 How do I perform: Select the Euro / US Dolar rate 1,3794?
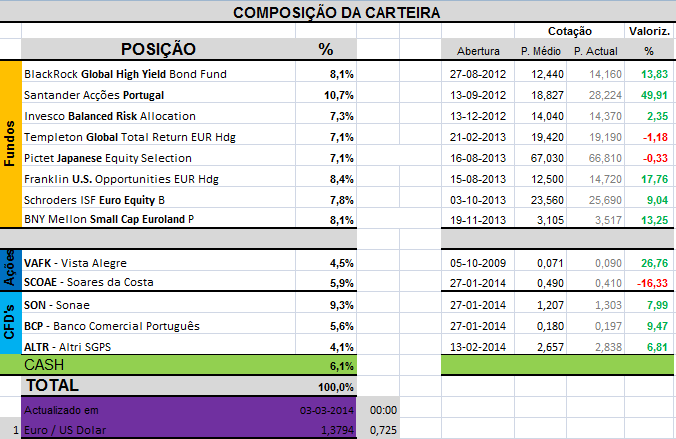click(335, 430)
